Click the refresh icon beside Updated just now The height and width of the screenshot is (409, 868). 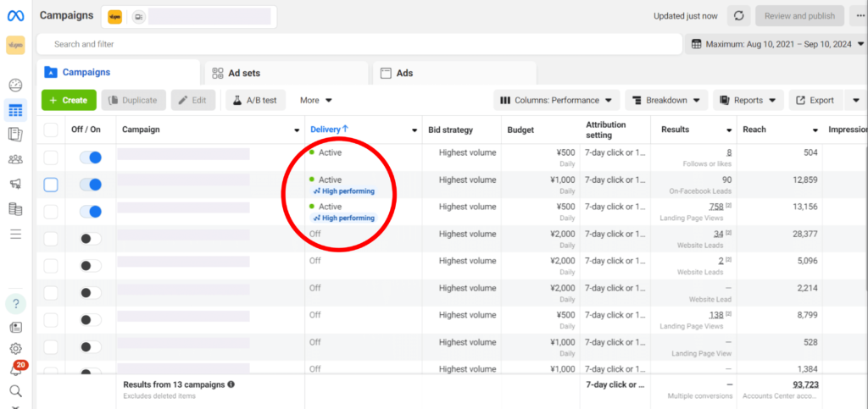click(x=739, y=16)
